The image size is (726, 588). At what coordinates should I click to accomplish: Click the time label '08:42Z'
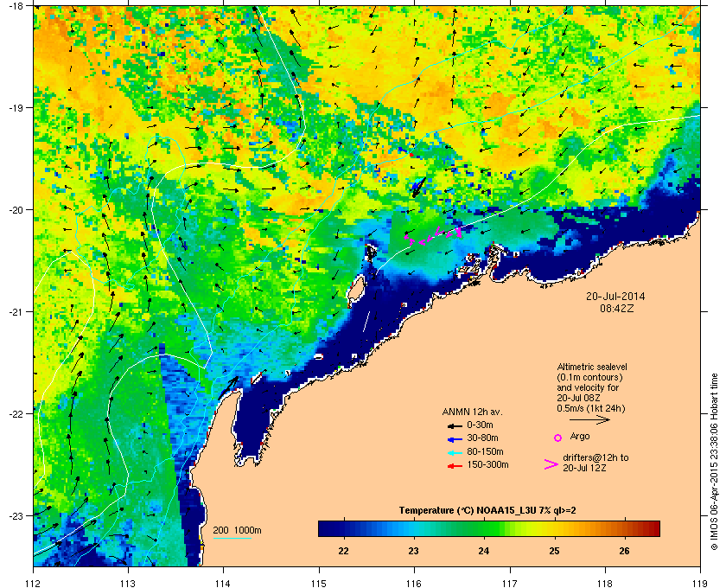pyautogui.click(x=617, y=308)
